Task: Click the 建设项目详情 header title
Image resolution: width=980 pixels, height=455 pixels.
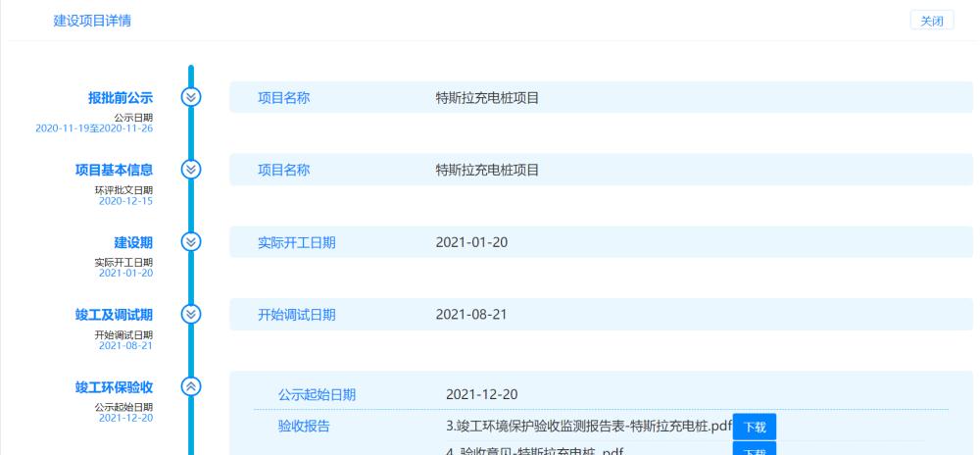Action: pos(92,21)
